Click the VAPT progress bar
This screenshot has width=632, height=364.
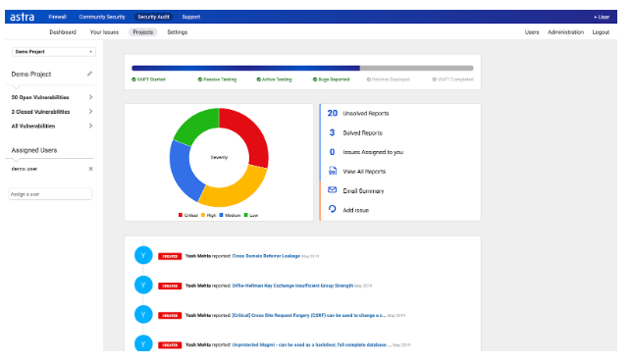(x=302, y=68)
